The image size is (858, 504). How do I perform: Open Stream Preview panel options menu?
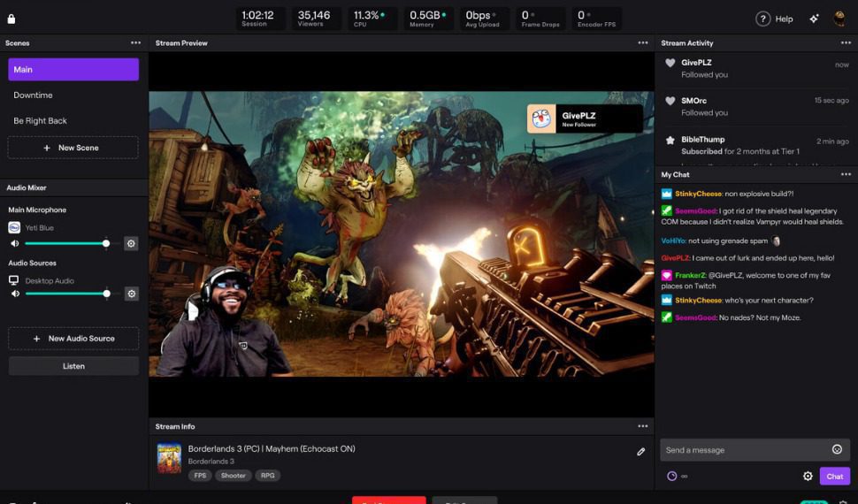click(643, 42)
